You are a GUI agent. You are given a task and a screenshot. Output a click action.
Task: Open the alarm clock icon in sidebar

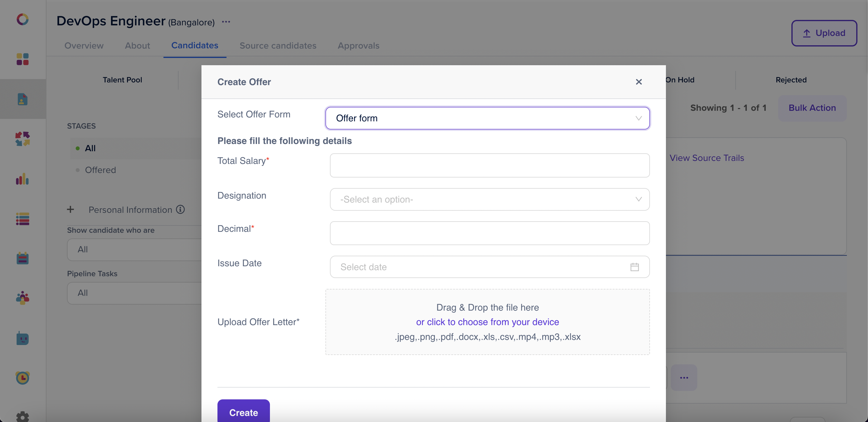point(23,378)
